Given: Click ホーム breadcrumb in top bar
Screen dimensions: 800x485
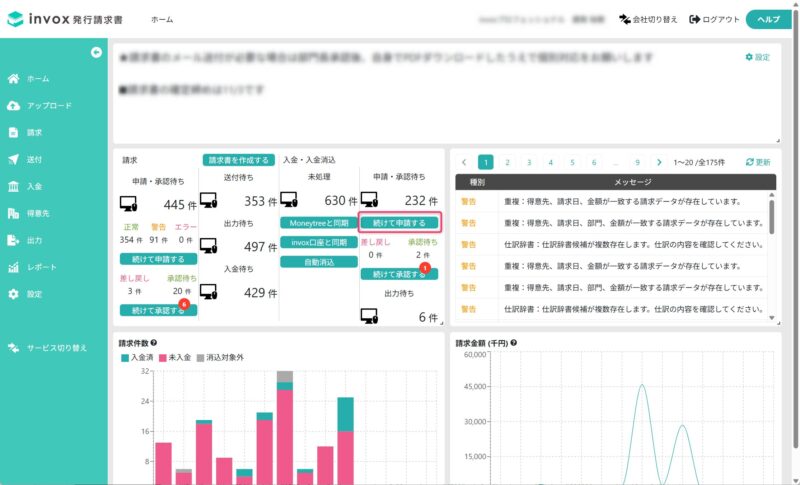Looking at the screenshot, I should (x=162, y=19).
